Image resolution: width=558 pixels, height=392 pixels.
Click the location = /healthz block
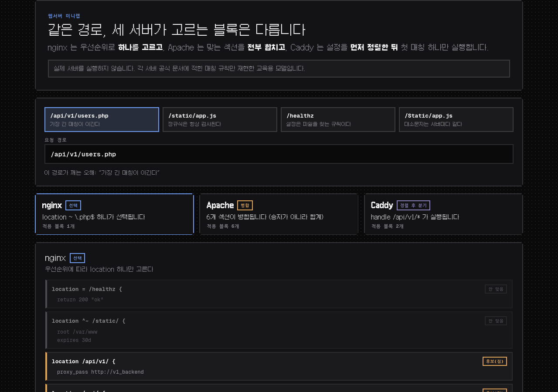click(x=279, y=294)
